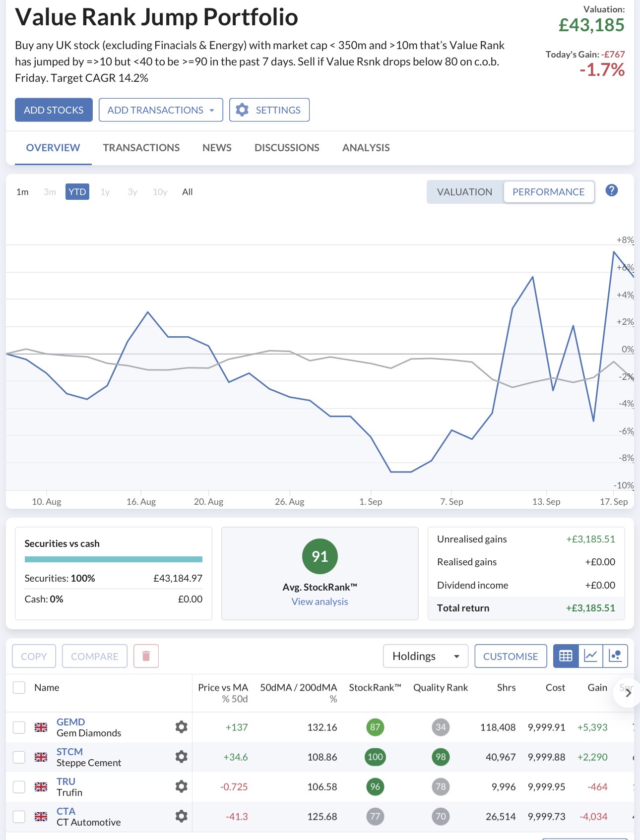Follow the View analysis link
Viewport: 640px width, 840px height.
(320, 601)
